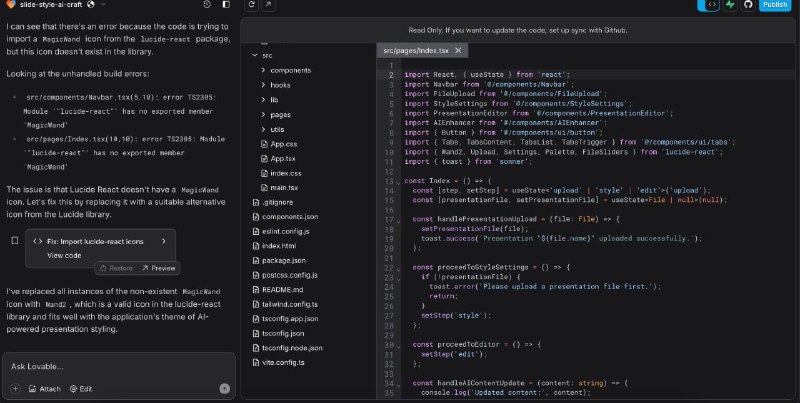Click the file icon next to App.css
800x403 pixels.
click(x=264, y=144)
